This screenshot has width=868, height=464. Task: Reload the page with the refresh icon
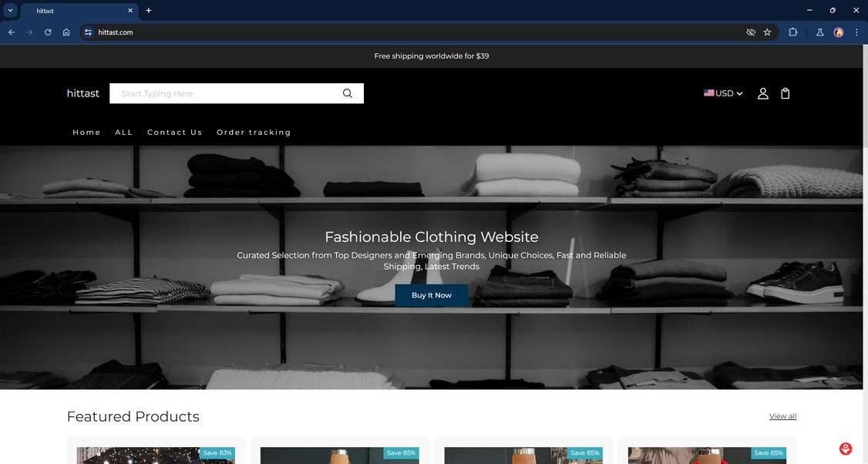pos(47,32)
